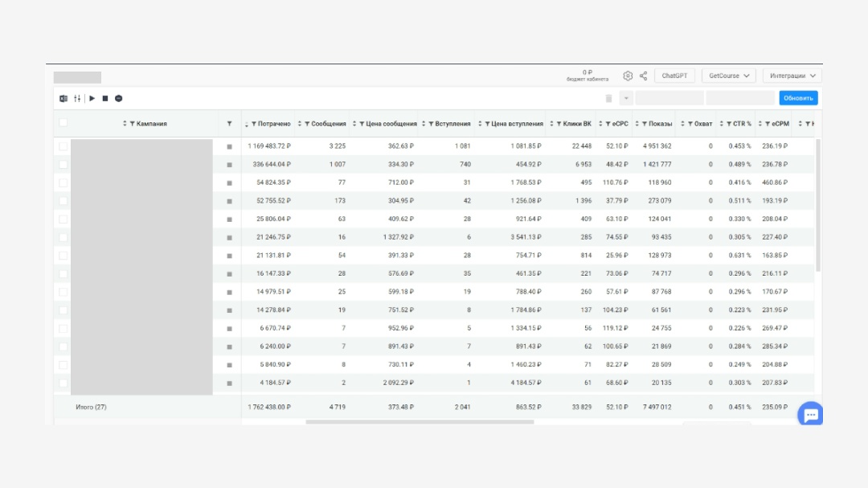Open the ChatGPT button
The image size is (868, 488).
(x=675, y=76)
